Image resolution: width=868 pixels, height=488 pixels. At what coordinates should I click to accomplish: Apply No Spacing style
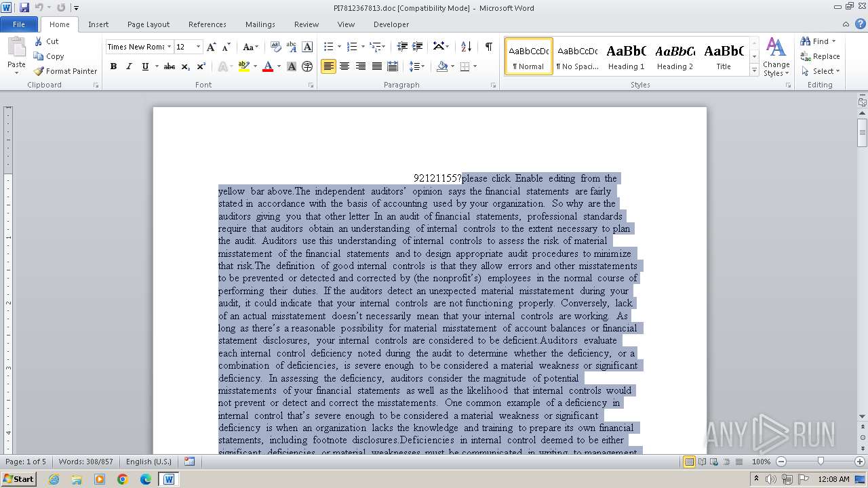pos(577,56)
